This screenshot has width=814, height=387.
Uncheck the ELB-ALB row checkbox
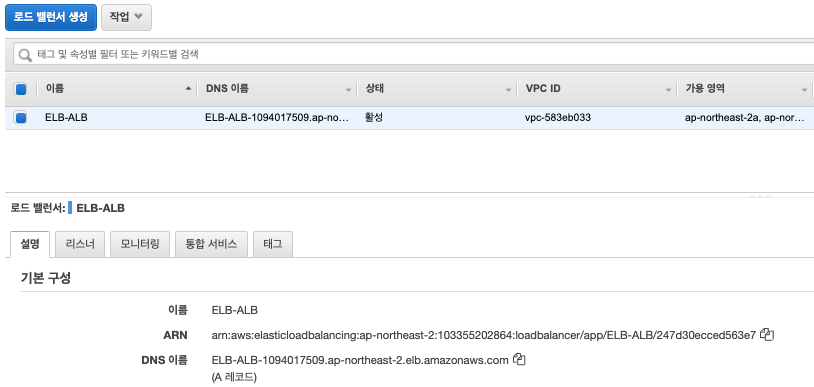21,118
